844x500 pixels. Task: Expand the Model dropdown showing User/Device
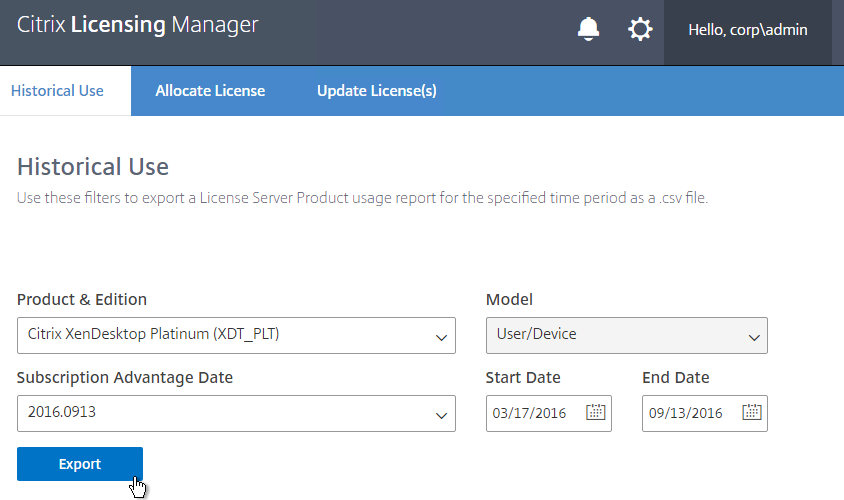[627, 335]
